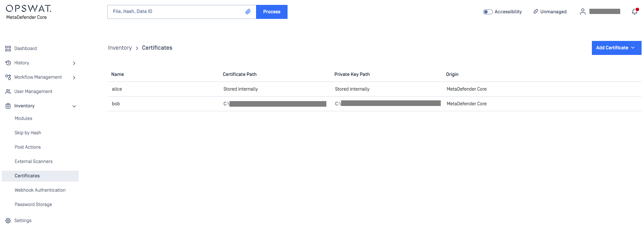Click the Unmanaged link icon

tap(536, 12)
